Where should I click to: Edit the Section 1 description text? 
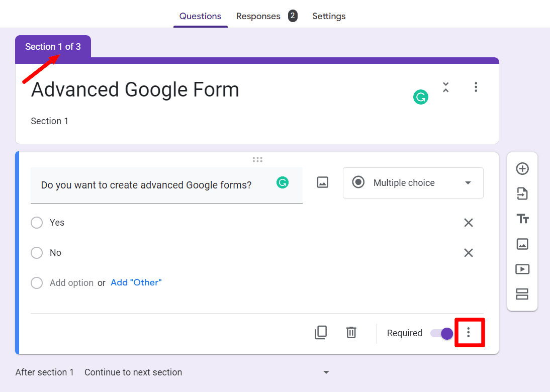(x=49, y=121)
